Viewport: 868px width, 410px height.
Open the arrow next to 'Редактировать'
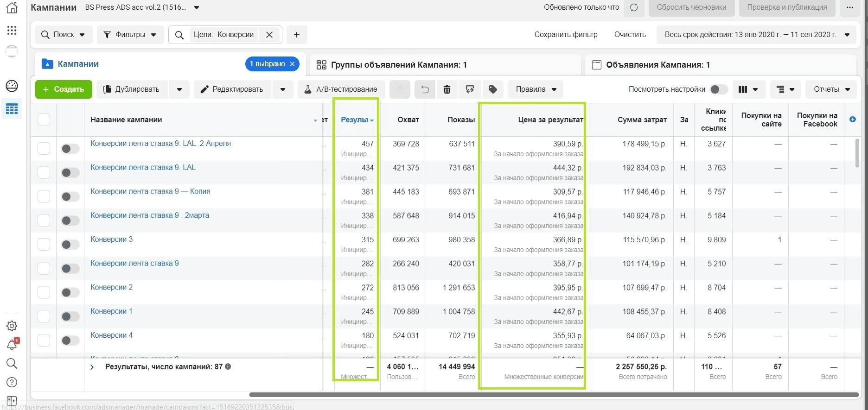(x=283, y=89)
